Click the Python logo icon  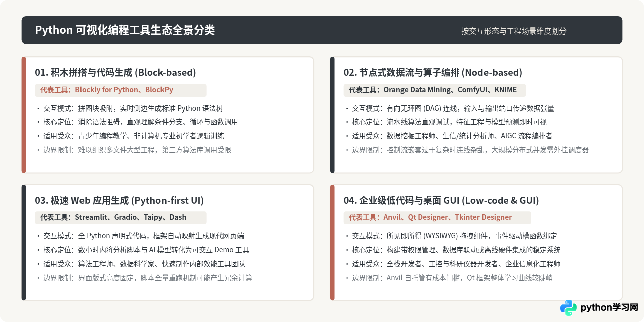tap(569, 308)
